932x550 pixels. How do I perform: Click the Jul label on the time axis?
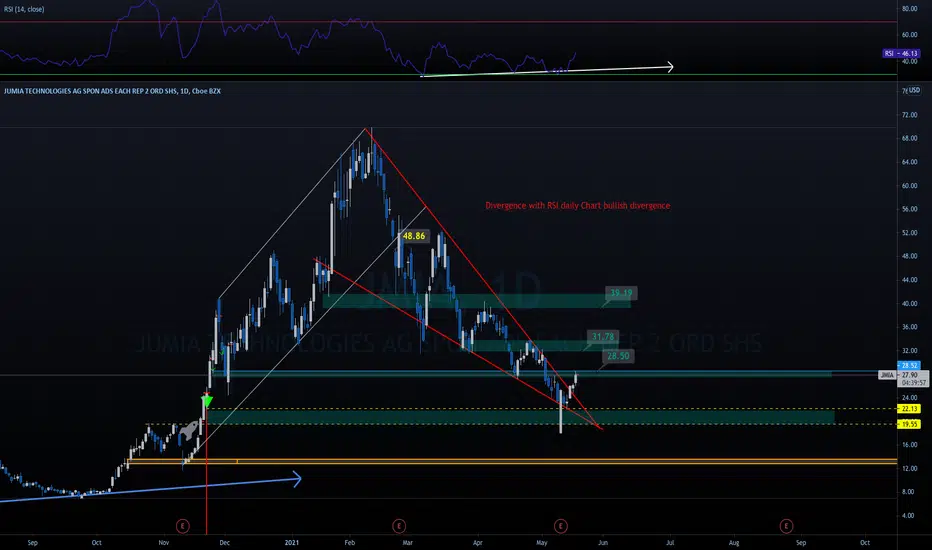coord(670,542)
